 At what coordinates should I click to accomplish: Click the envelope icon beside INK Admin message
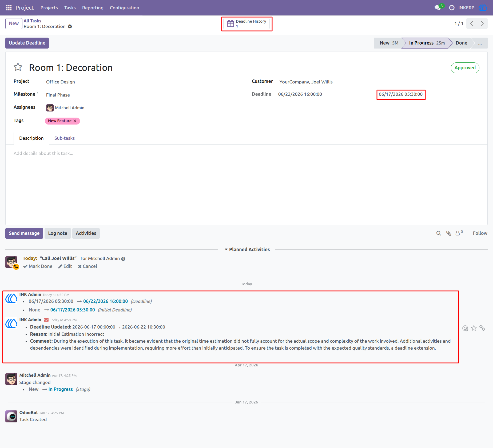click(x=46, y=320)
